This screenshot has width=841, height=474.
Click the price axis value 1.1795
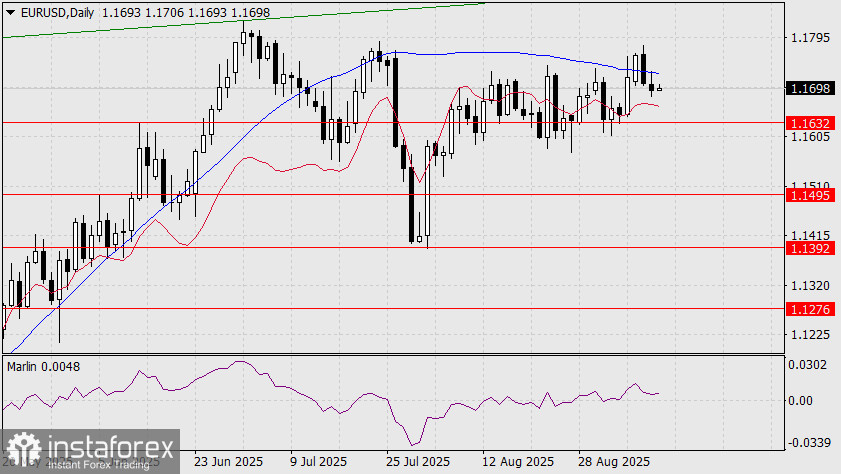click(x=810, y=38)
